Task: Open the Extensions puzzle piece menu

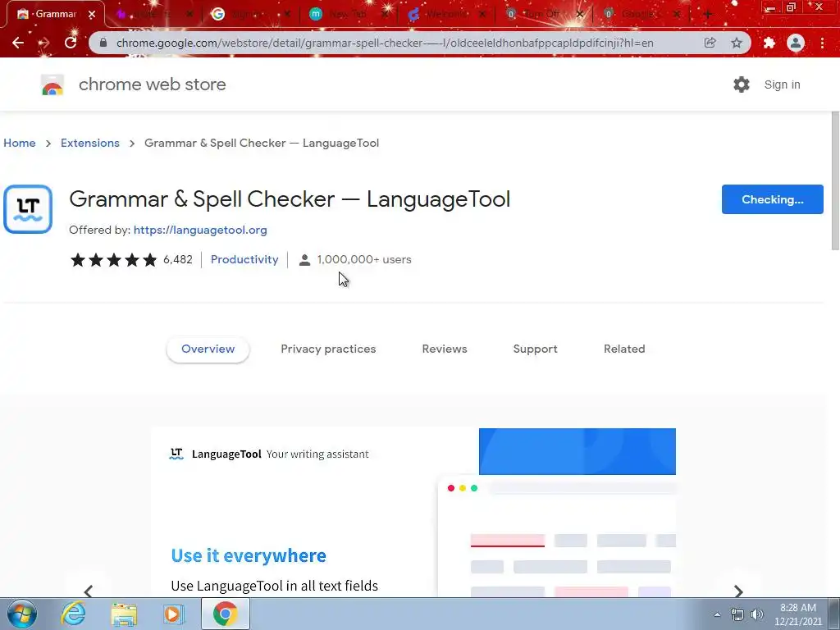Action: pos(769,43)
